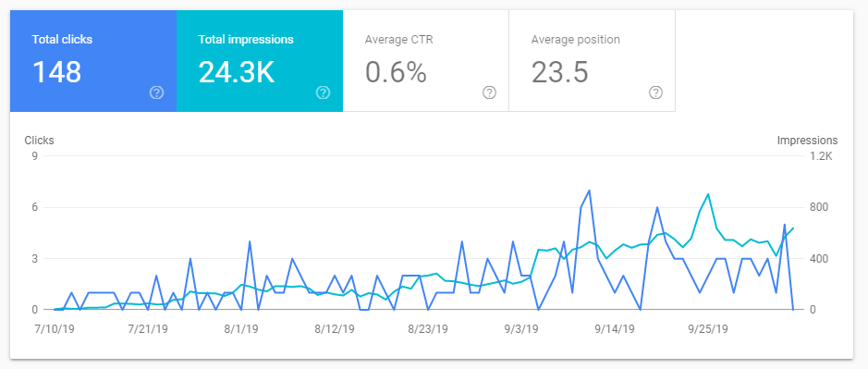Toggle the Total clicks metric card
Image resolution: width=868 pixels, height=369 pixels.
click(x=93, y=61)
